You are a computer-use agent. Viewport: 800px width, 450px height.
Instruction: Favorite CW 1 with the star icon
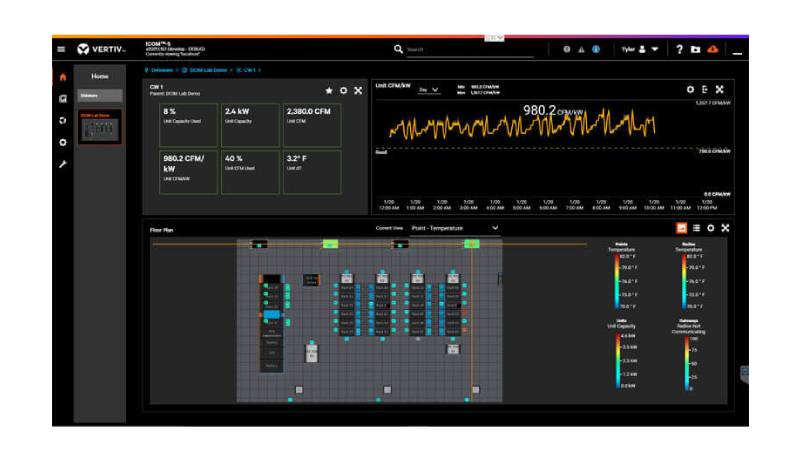pyautogui.click(x=329, y=90)
